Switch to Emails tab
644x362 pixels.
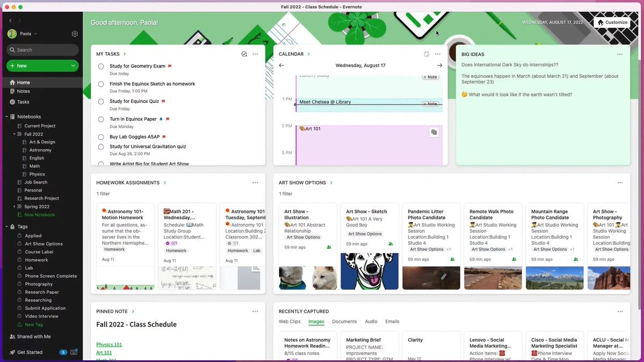coord(392,322)
